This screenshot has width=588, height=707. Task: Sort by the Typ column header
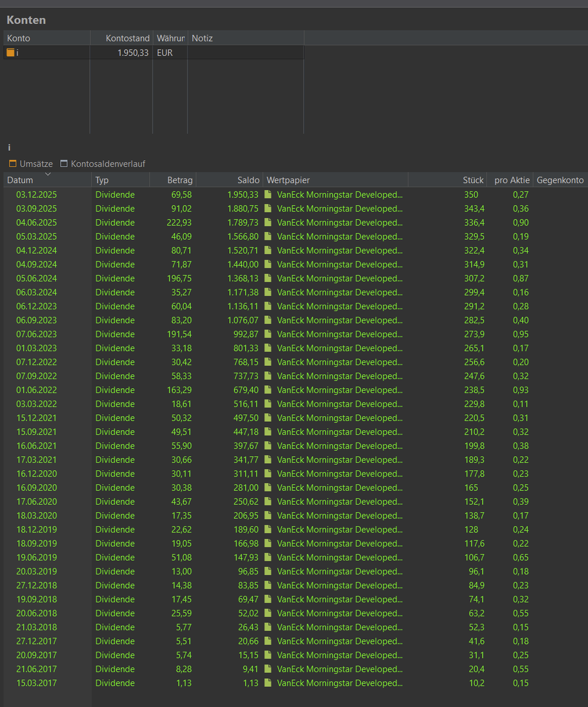pyautogui.click(x=121, y=180)
